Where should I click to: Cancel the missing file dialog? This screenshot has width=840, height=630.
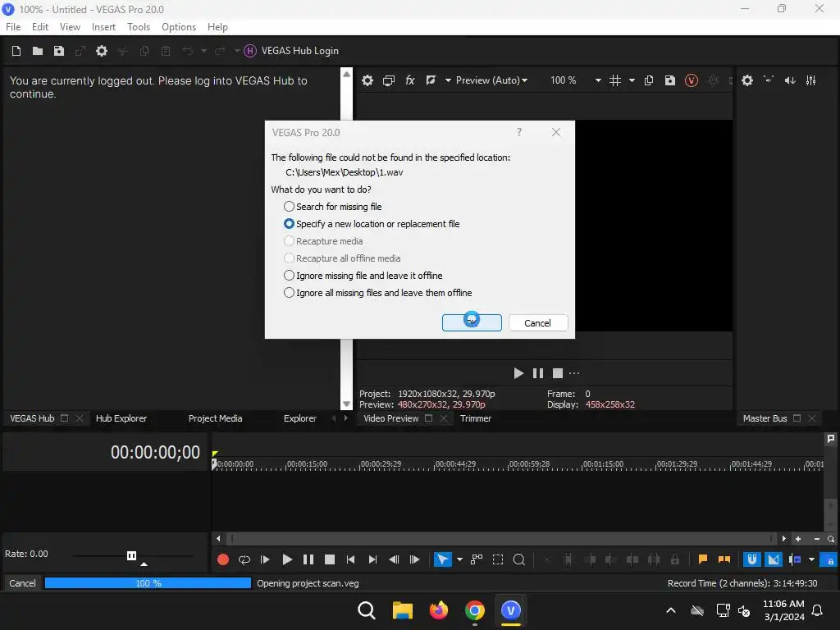538,323
